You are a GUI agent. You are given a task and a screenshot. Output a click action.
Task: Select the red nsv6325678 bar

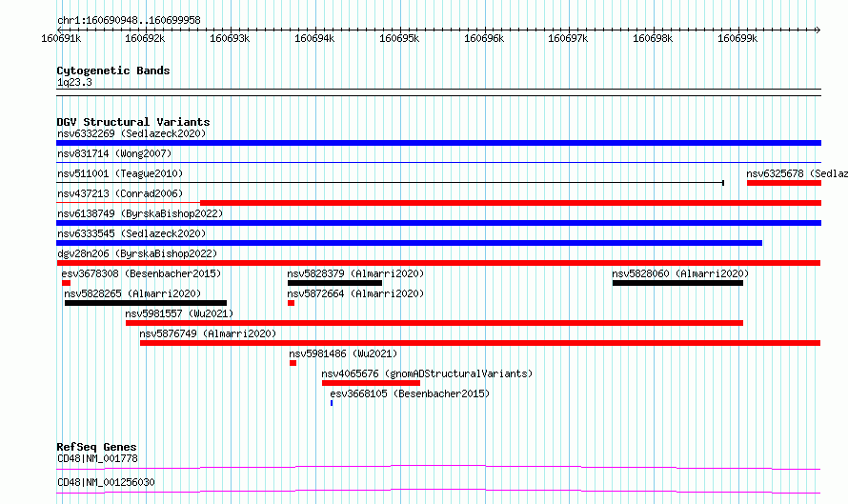(x=784, y=183)
